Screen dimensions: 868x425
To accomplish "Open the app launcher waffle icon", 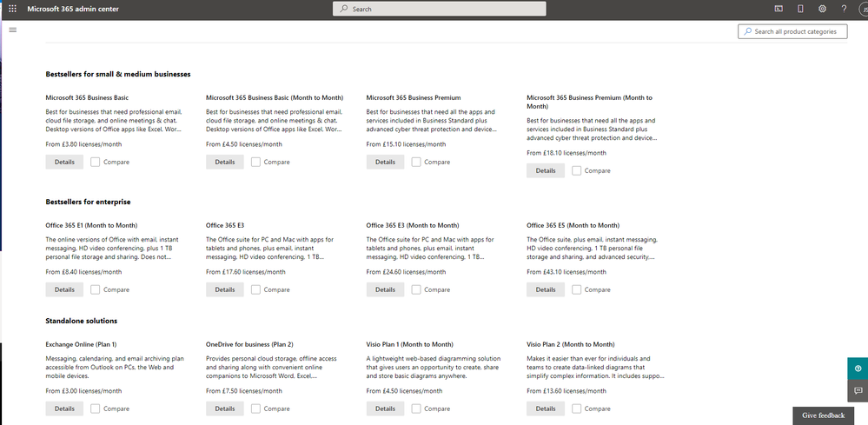I will click(13, 9).
